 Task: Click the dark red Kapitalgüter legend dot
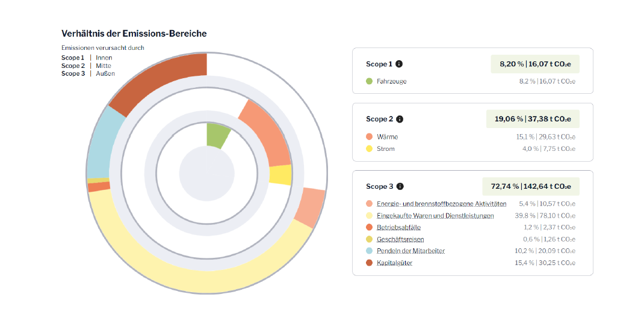click(369, 263)
